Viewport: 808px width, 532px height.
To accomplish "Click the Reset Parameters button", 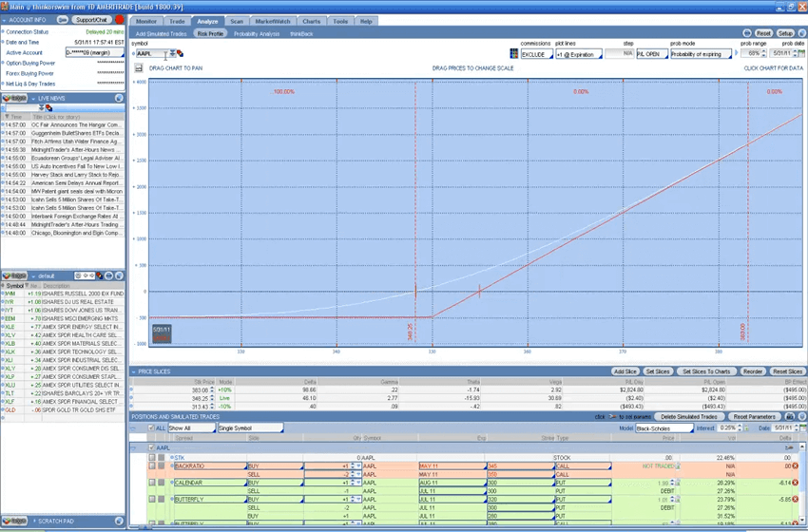I will tap(755, 416).
